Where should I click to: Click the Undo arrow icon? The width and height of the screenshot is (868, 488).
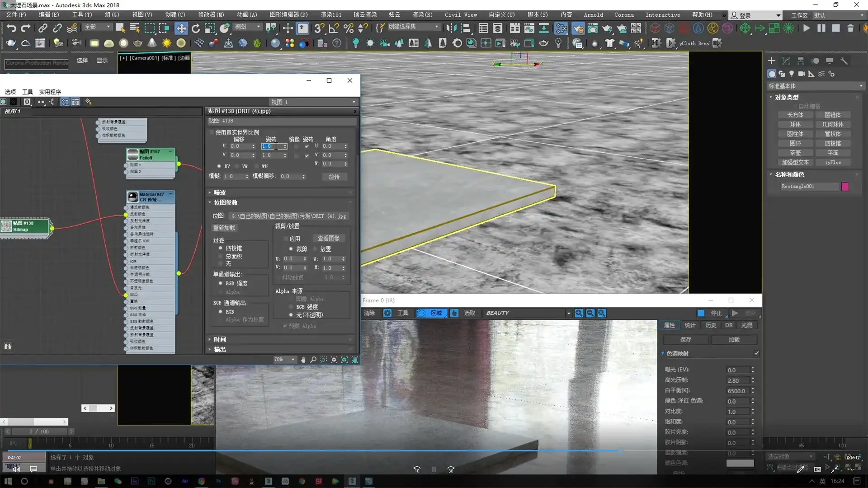[x=11, y=28]
